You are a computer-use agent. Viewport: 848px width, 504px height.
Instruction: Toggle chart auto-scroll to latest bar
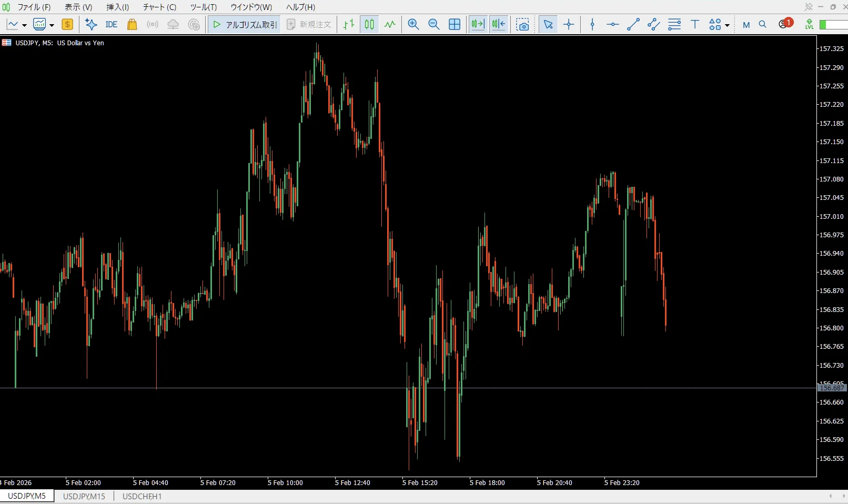(x=478, y=24)
